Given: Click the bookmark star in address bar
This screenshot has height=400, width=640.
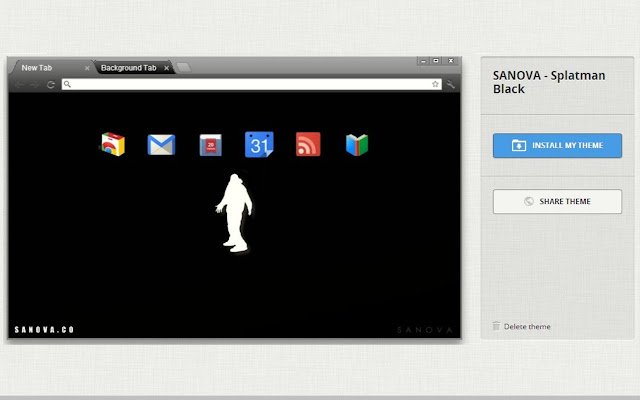Looking at the screenshot, I should (x=435, y=84).
